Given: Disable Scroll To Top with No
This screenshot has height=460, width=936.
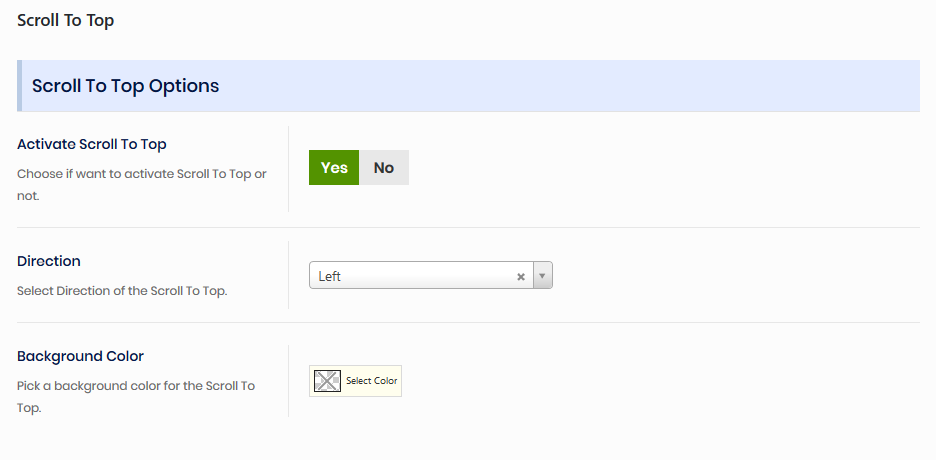Looking at the screenshot, I should pyautogui.click(x=384, y=168).
